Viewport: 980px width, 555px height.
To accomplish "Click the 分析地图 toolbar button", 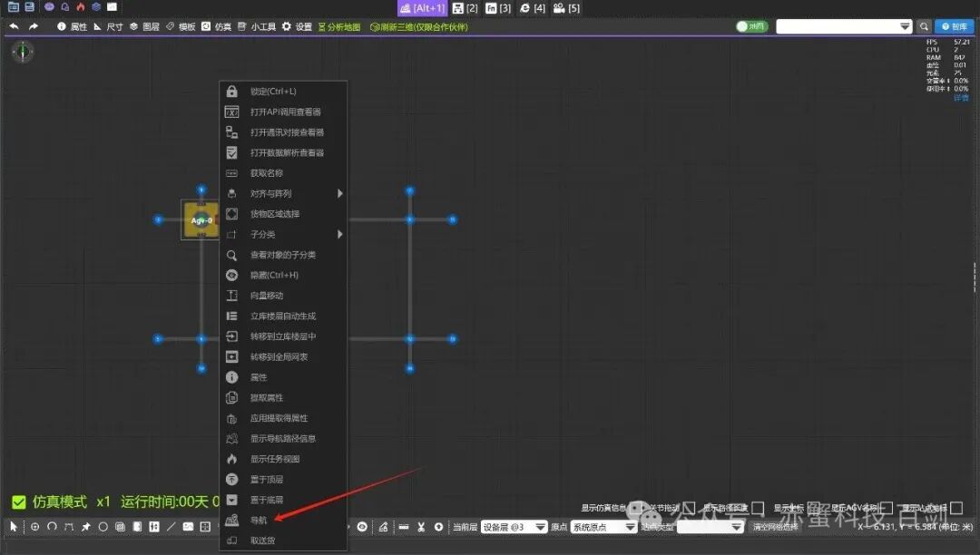I will pos(339,27).
